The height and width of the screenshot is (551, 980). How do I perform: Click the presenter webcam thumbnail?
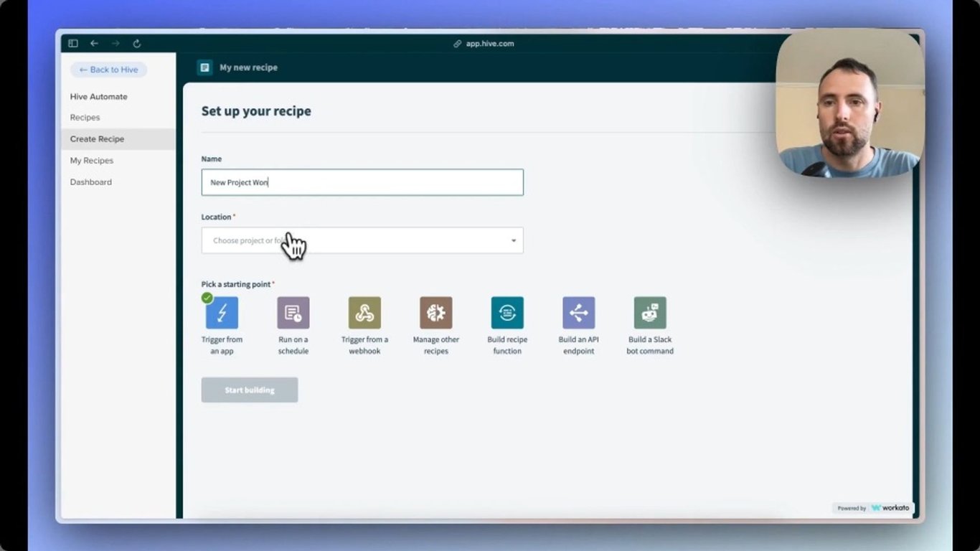pyautogui.click(x=849, y=104)
